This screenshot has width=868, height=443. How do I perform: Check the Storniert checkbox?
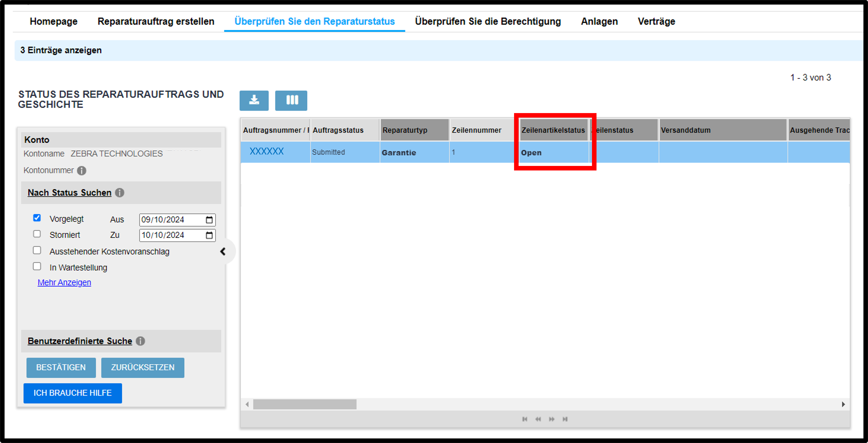[37, 234]
